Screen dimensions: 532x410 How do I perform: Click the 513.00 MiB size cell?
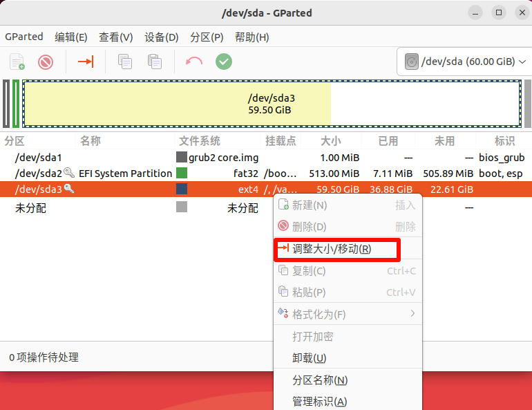(x=334, y=174)
